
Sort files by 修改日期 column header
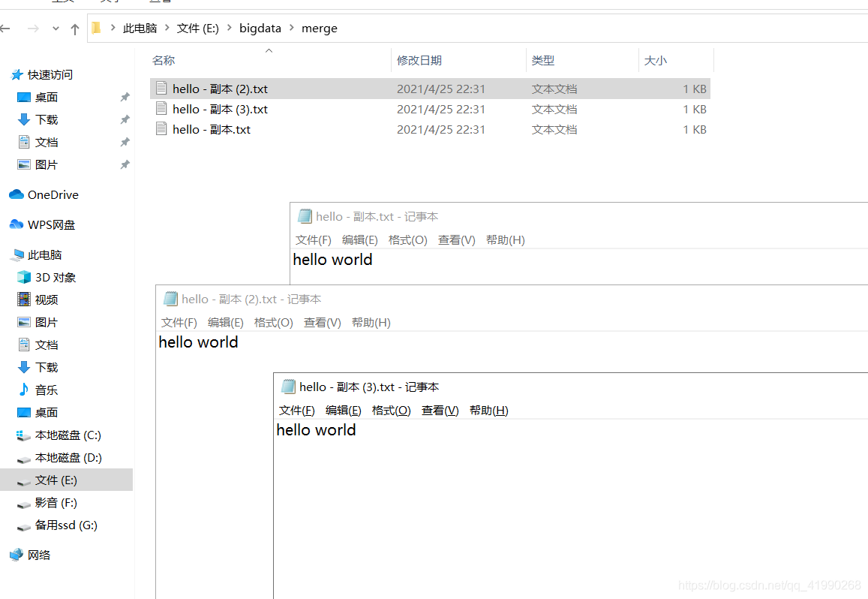pyautogui.click(x=419, y=60)
